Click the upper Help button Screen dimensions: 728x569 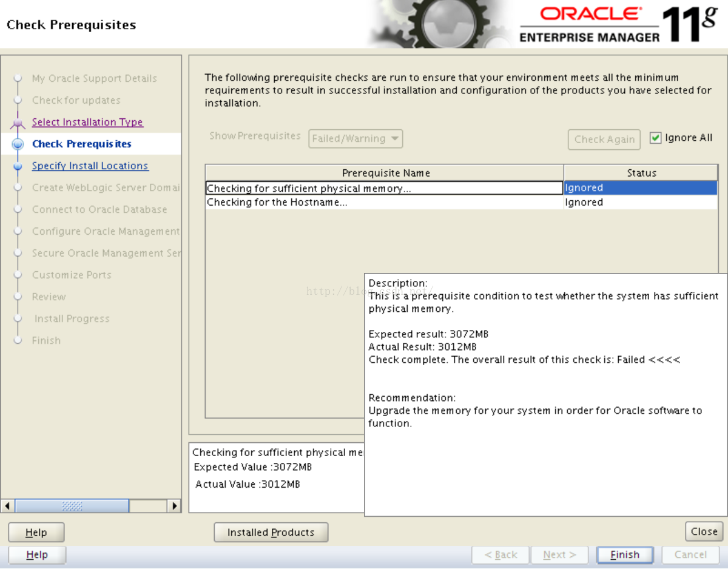tap(36, 533)
